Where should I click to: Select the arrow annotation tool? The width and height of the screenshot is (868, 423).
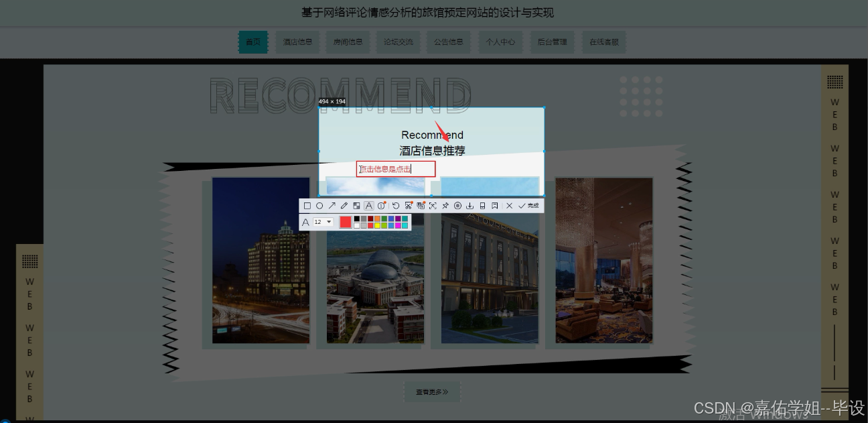click(x=332, y=206)
